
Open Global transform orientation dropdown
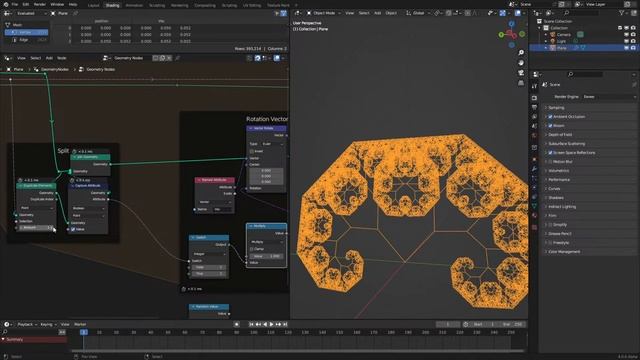(417, 13)
